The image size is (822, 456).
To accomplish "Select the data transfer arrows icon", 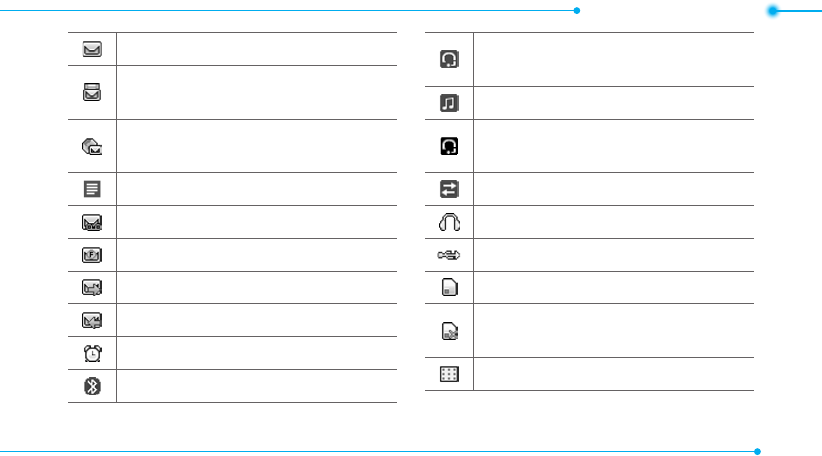I will pos(449,189).
